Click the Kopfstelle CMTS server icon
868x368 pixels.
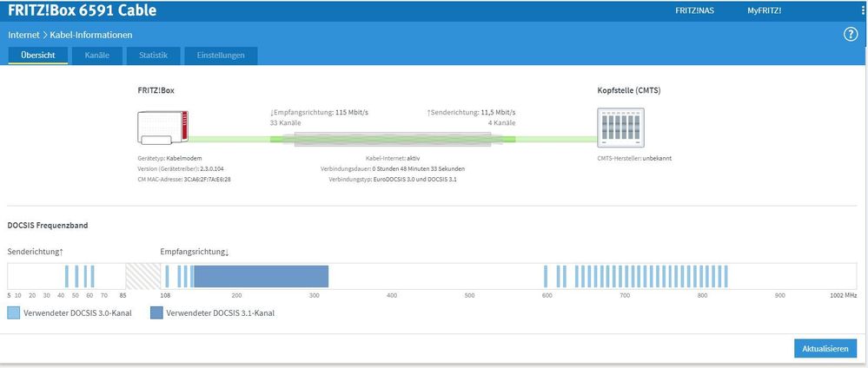(620, 128)
